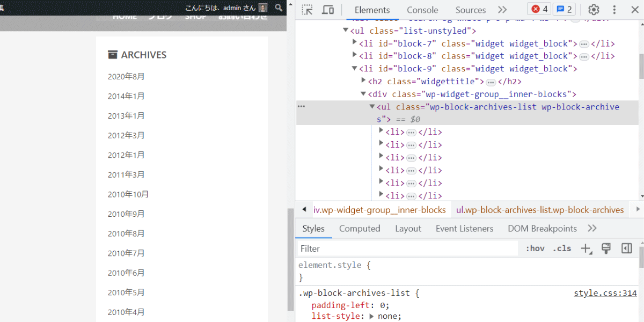
Task: Toggle the .cls class editor
Action: [x=562, y=248]
